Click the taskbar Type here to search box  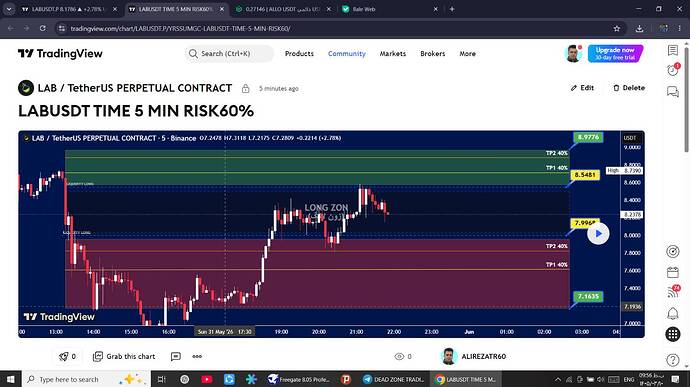pyautogui.click(x=86, y=379)
